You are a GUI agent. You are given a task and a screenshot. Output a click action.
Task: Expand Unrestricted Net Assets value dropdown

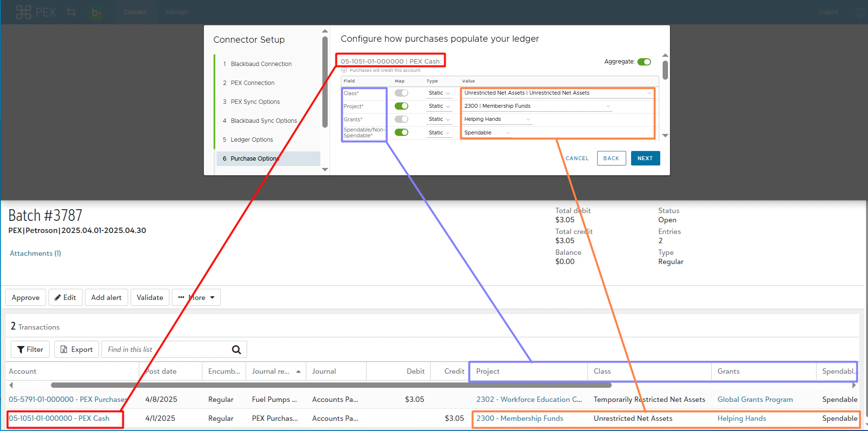coord(558,93)
